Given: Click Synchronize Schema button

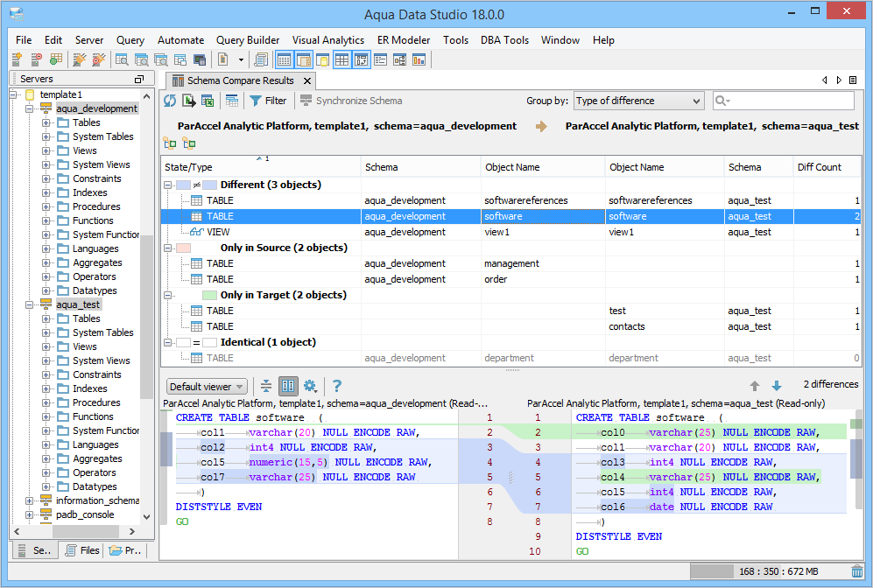Looking at the screenshot, I should [351, 101].
